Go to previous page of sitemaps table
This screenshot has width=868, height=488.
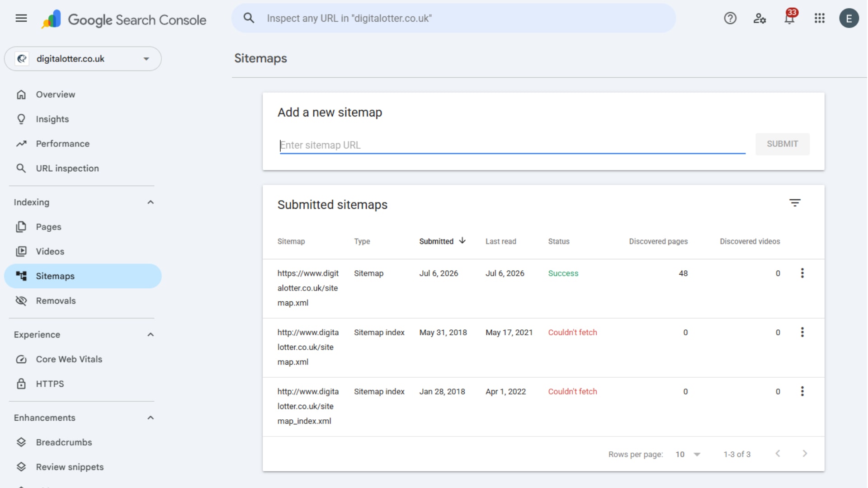click(778, 454)
